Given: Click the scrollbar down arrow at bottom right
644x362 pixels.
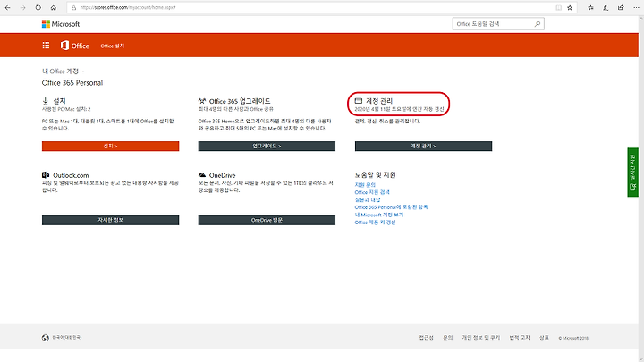Looking at the screenshot, I should [x=641, y=358].
